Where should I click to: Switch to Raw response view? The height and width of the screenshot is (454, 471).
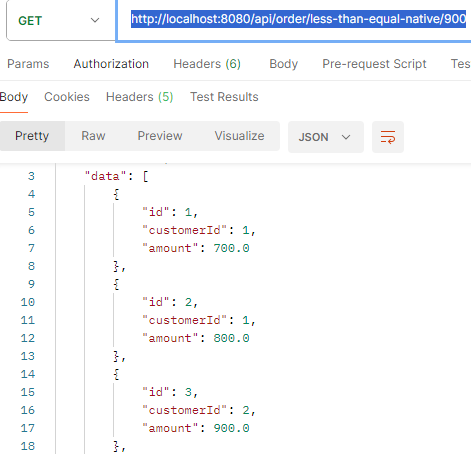coord(93,136)
